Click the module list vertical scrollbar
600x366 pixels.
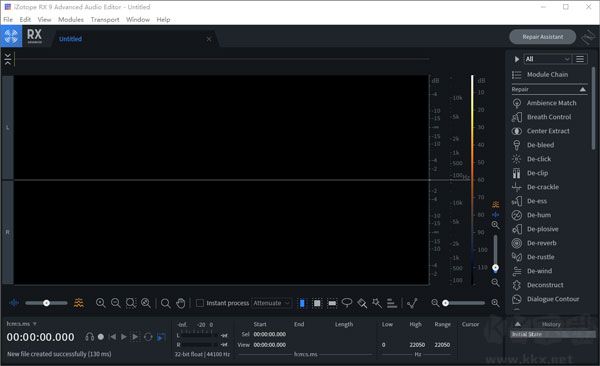593,108
